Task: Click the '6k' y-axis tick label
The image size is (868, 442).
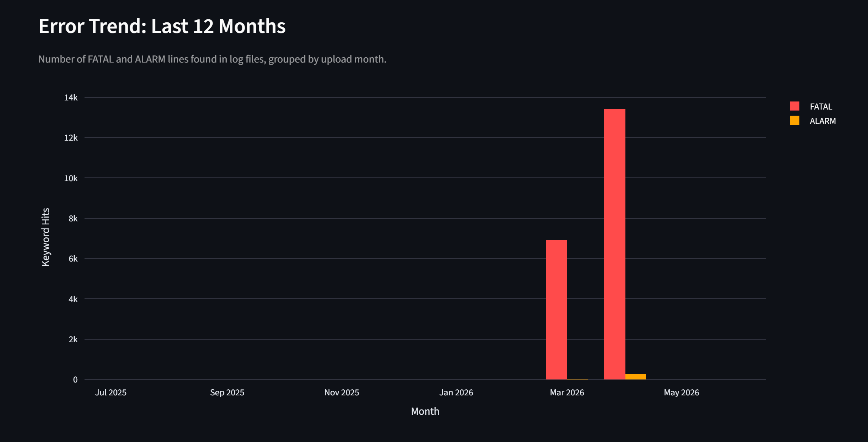Action: (x=73, y=259)
